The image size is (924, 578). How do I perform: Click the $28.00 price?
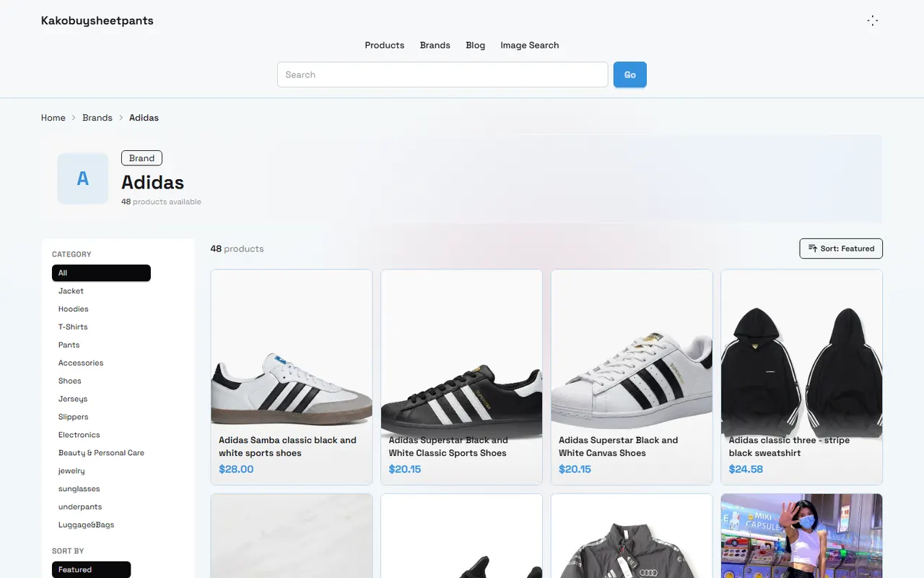coord(236,470)
